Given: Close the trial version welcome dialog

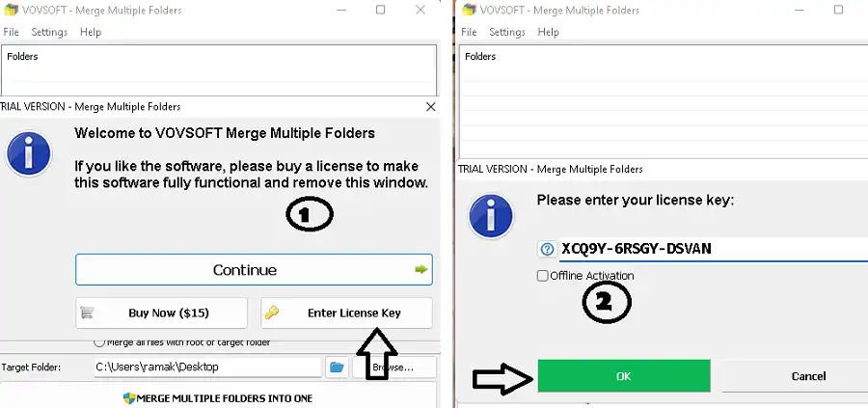Looking at the screenshot, I should (x=430, y=107).
